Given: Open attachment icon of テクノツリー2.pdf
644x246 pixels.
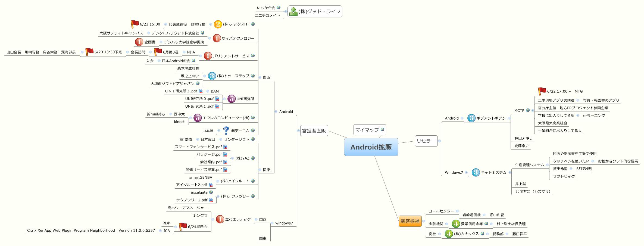Looking at the screenshot, I should coord(211,200).
